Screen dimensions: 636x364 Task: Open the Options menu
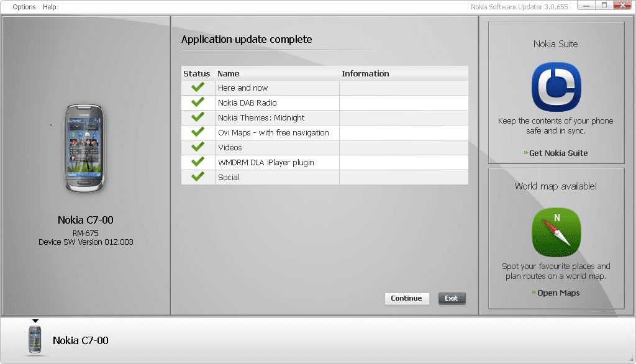(24, 7)
